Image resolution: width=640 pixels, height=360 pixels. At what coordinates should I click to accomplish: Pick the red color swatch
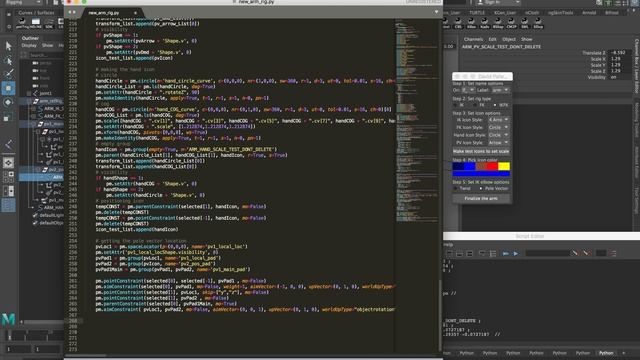pyautogui.click(x=492, y=166)
